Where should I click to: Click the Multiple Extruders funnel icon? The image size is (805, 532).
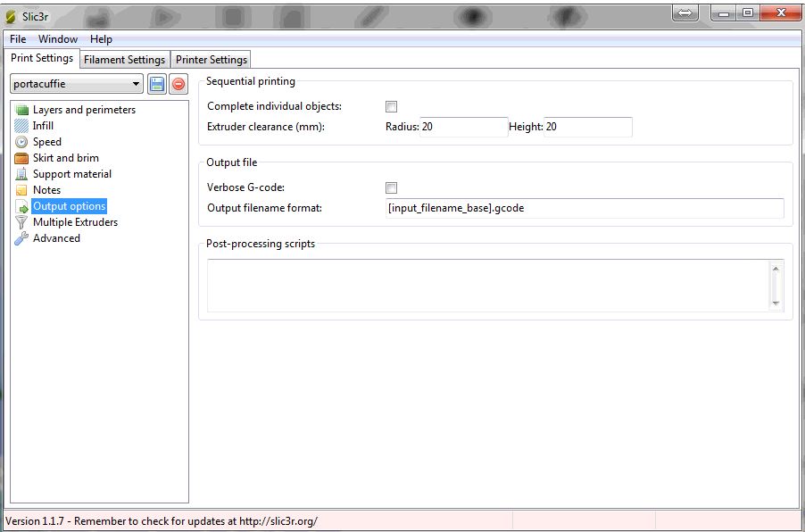[21, 222]
